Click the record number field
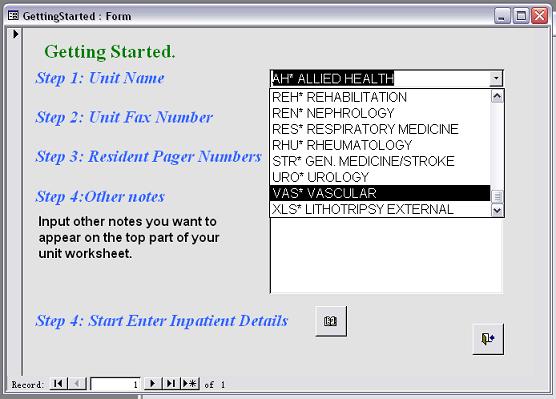 pos(115,384)
